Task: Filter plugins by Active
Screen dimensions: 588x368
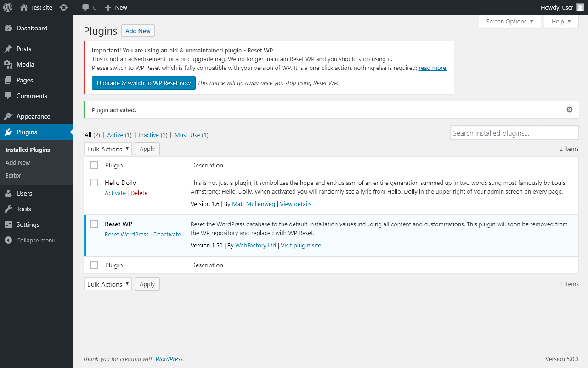Action: click(115, 135)
